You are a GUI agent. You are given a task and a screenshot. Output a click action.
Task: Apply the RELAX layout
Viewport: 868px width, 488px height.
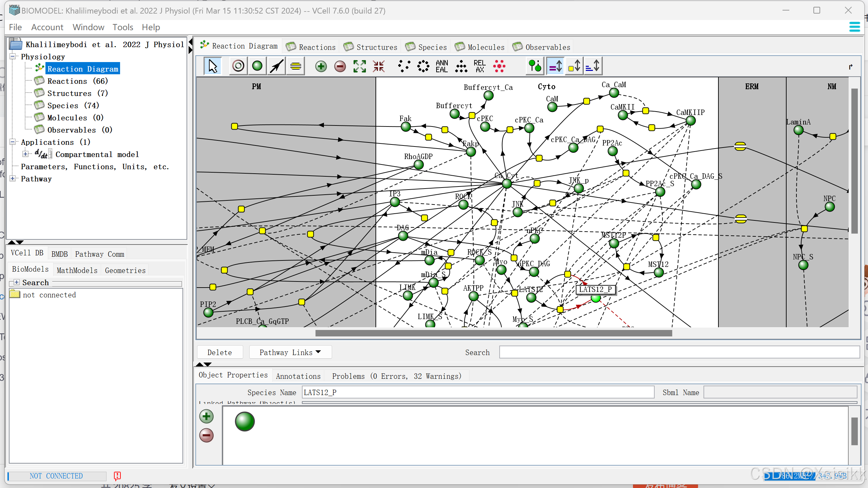tap(479, 66)
